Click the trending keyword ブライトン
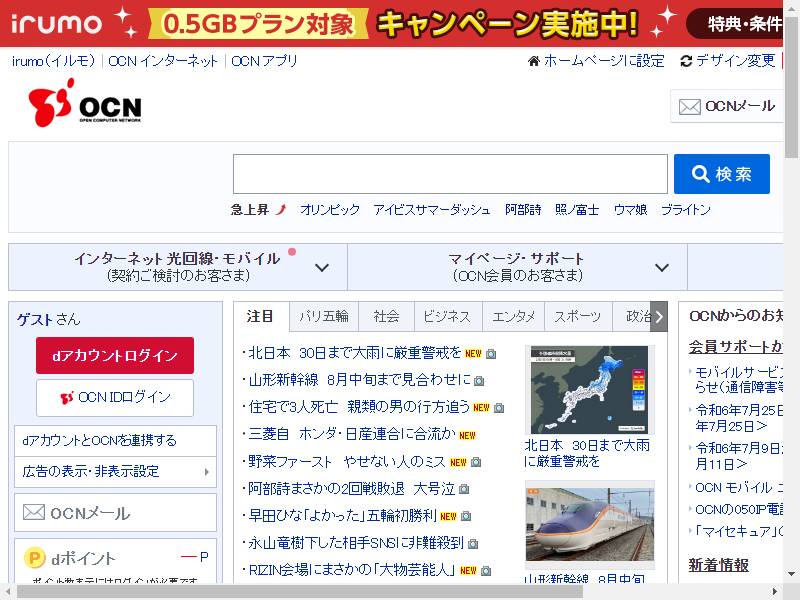 pyautogui.click(x=686, y=210)
